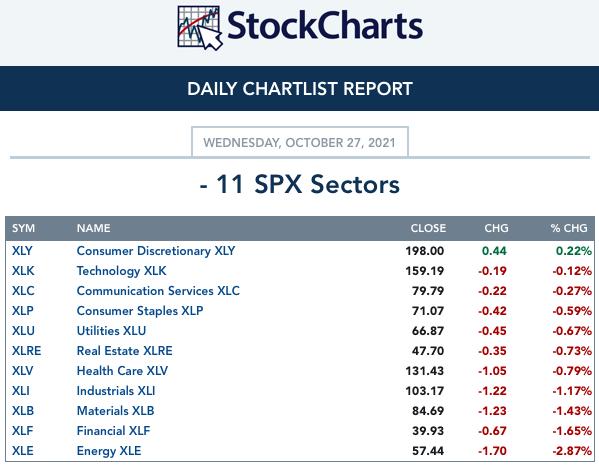Open Consumer Discretionary XLY chart
The width and height of the screenshot is (599, 466).
156,251
